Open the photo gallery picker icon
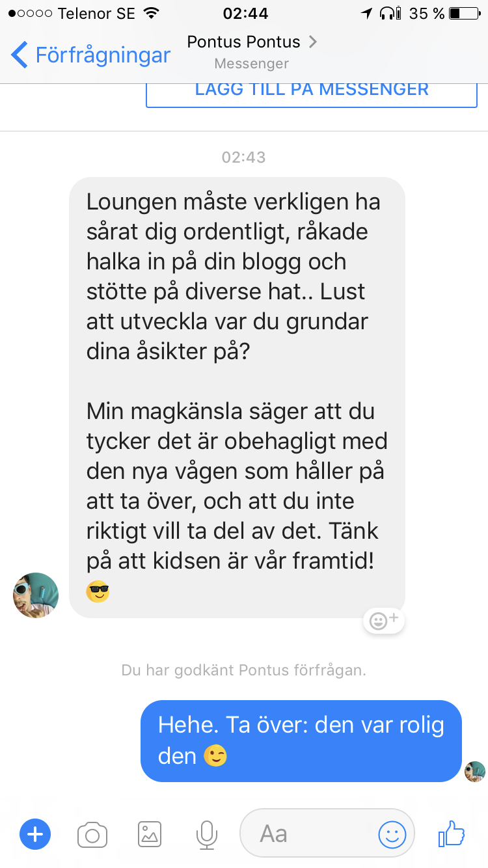Image resolution: width=488 pixels, height=868 pixels. click(150, 834)
